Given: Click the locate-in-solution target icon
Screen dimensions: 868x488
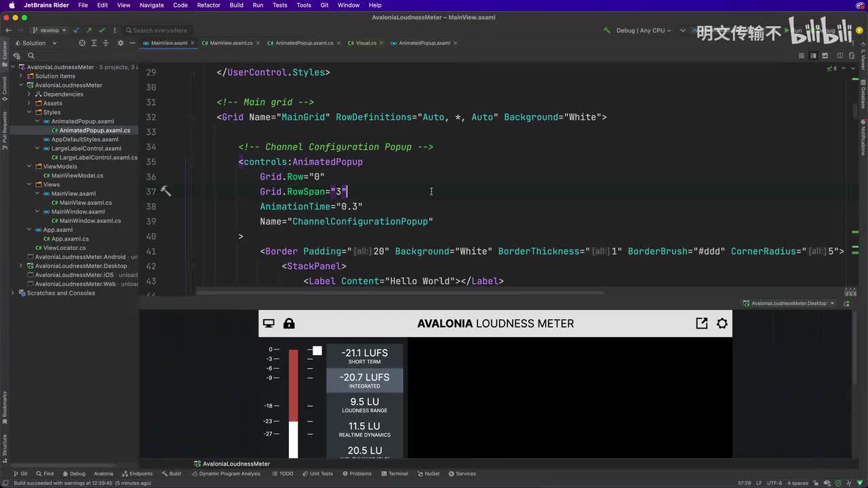Looking at the screenshot, I should point(82,43).
